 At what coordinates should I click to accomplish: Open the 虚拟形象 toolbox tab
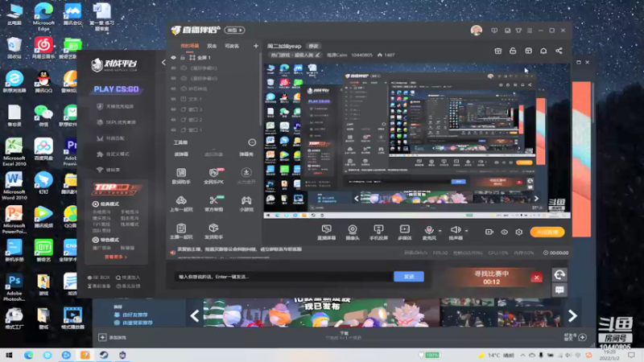213,154
